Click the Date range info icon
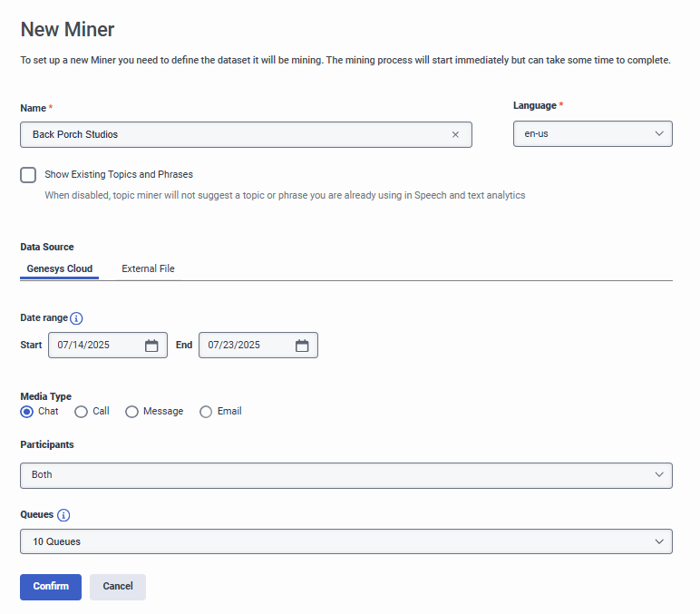The height and width of the screenshot is (614, 700). pyautogui.click(x=76, y=318)
